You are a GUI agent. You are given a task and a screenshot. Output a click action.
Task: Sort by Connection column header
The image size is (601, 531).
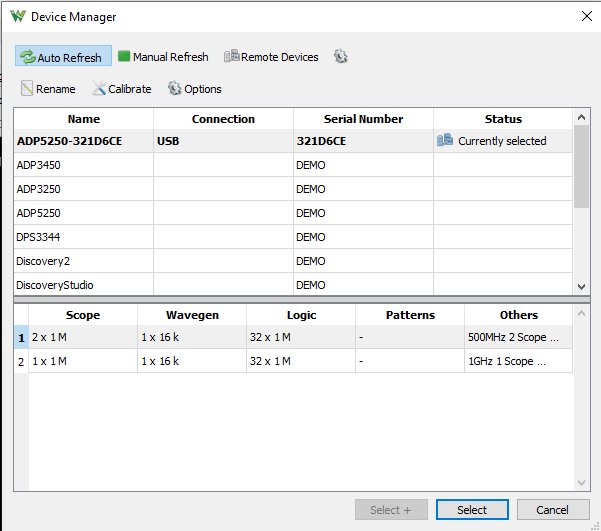coord(223,119)
